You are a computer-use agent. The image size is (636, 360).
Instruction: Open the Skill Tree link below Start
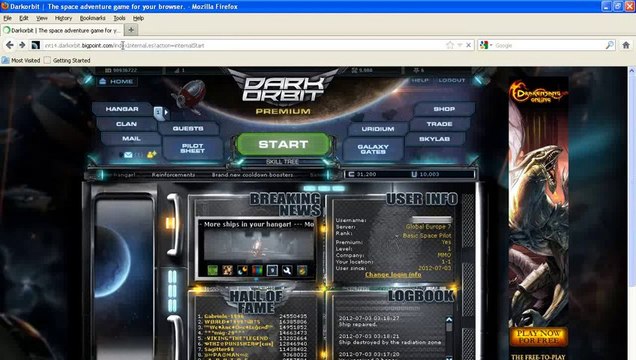coord(282,162)
